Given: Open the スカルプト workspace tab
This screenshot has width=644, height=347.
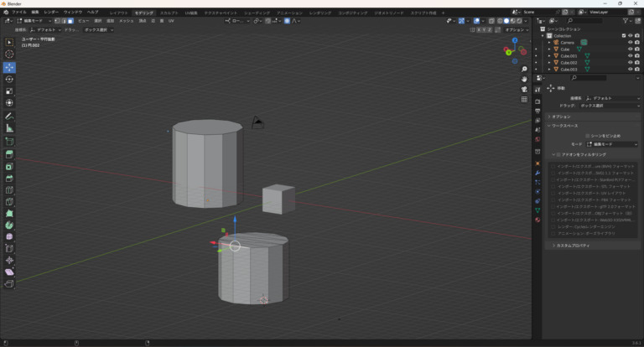Looking at the screenshot, I should [169, 13].
